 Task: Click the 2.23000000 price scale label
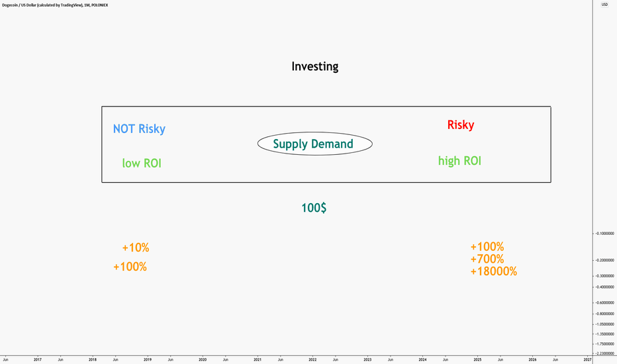click(x=605, y=353)
